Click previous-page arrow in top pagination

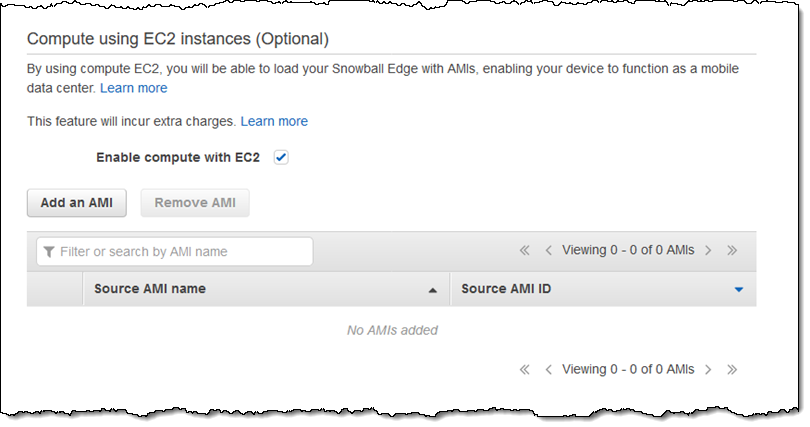click(548, 250)
